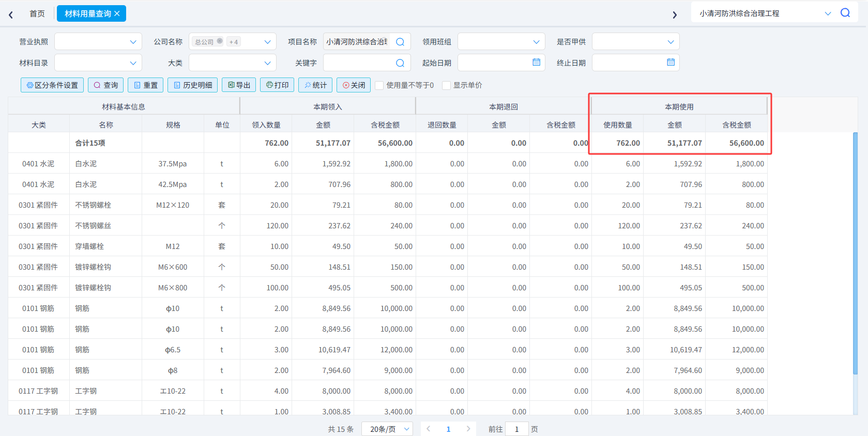868x436 pixels.
Task: Click the vertical table scrollbar
Action: (x=855, y=253)
